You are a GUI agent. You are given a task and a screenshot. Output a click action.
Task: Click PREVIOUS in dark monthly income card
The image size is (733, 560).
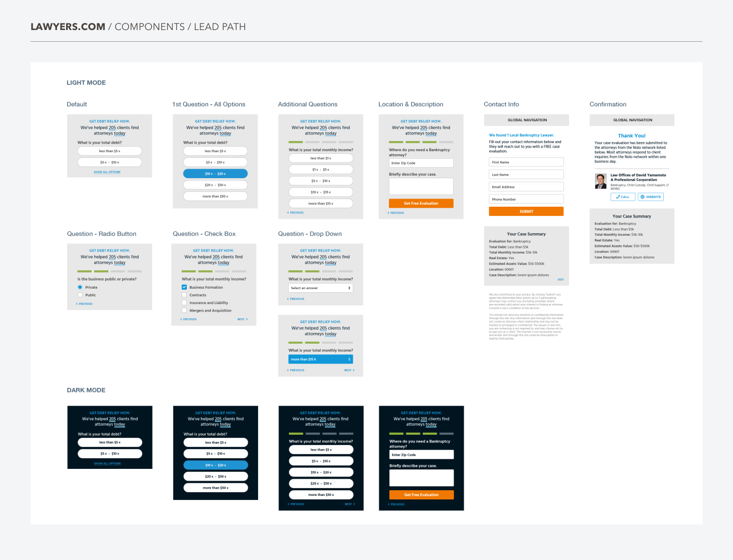pyautogui.click(x=296, y=504)
